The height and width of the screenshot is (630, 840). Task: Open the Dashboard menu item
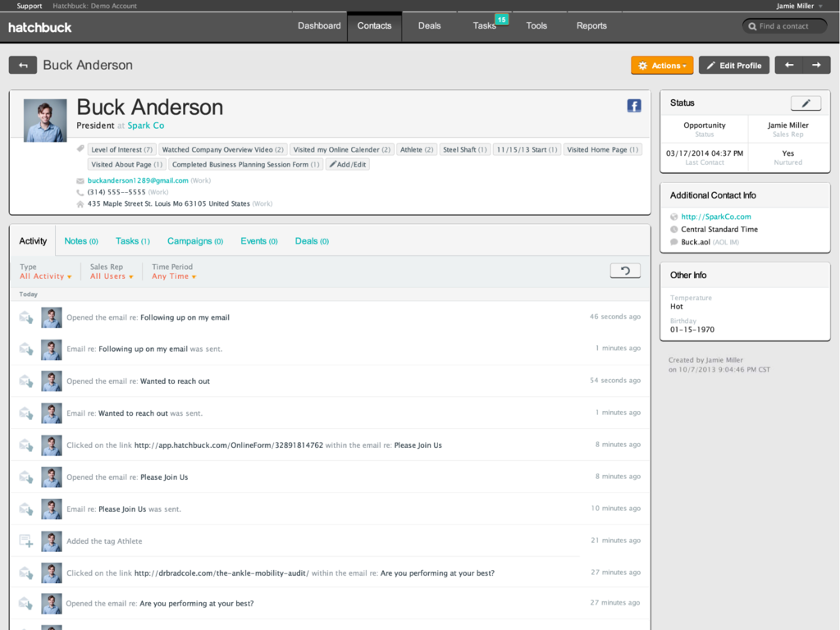pyautogui.click(x=319, y=25)
